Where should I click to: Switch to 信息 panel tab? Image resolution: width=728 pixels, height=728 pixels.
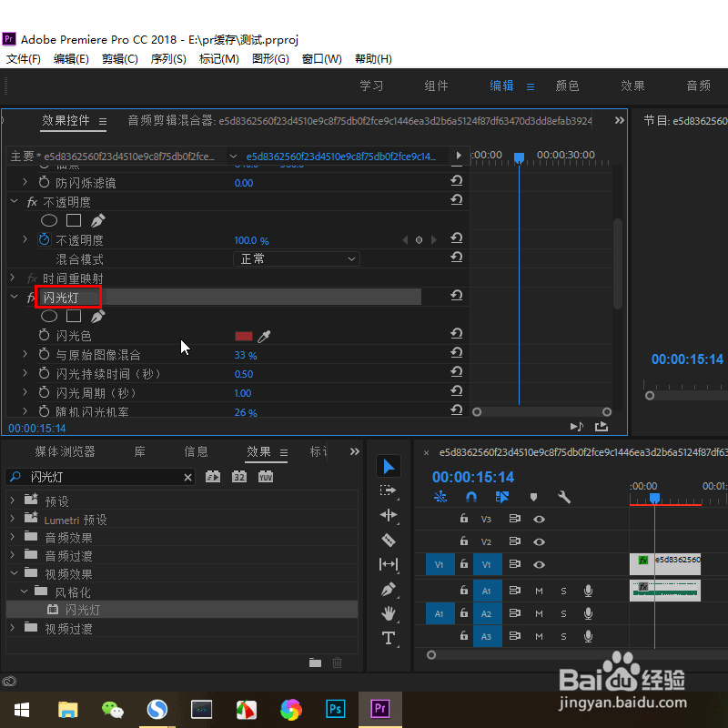tap(196, 451)
